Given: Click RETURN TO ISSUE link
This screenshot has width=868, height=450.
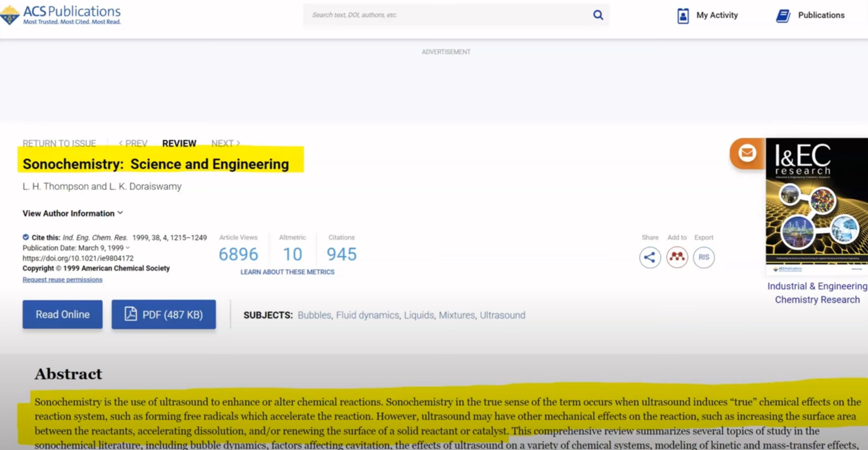Looking at the screenshot, I should click(59, 143).
